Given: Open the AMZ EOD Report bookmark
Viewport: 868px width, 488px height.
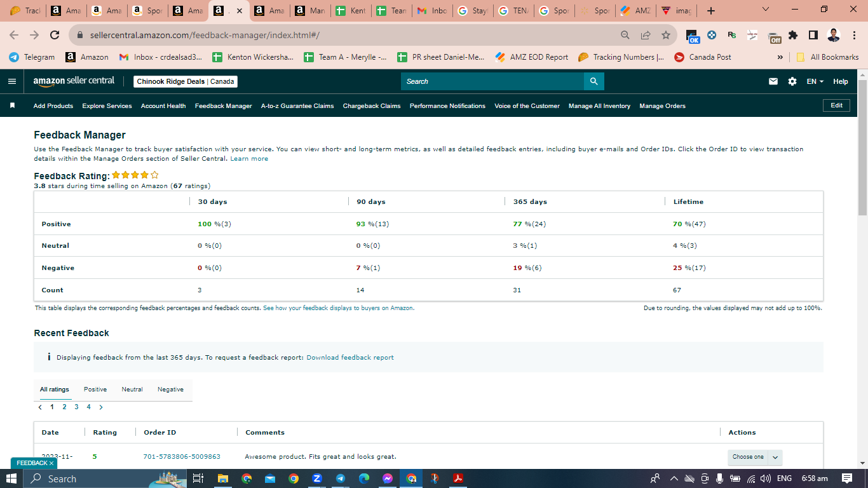Looking at the screenshot, I should [532, 57].
